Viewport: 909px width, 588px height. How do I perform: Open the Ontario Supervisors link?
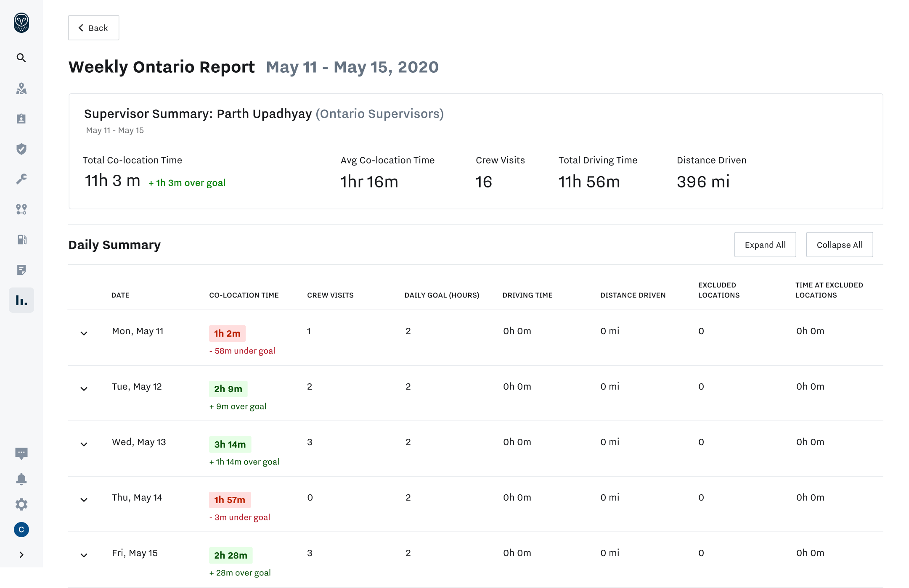click(x=380, y=113)
